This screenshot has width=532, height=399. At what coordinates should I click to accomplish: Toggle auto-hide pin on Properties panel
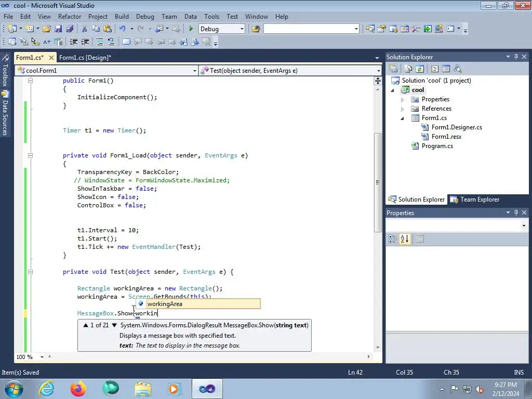[x=516, y=212]
